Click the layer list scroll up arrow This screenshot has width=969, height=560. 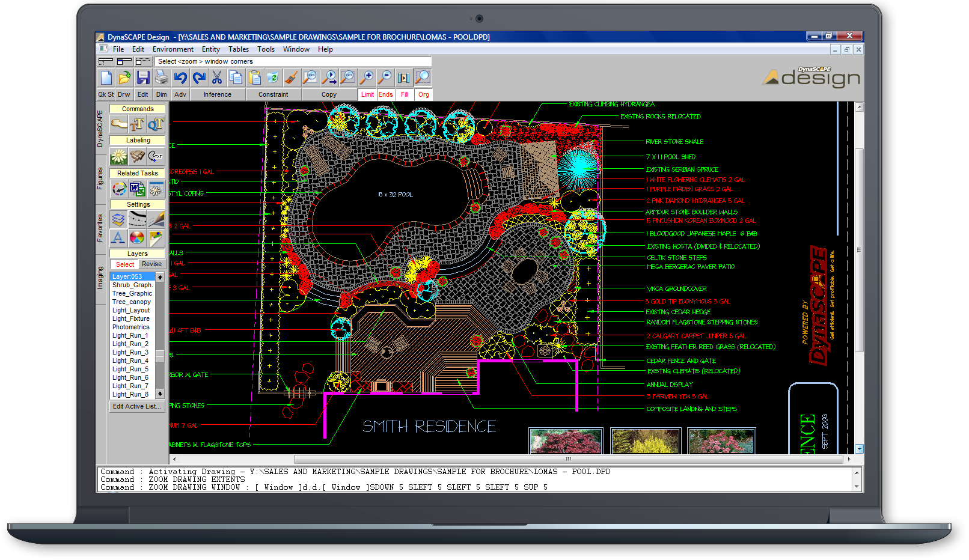160,277
